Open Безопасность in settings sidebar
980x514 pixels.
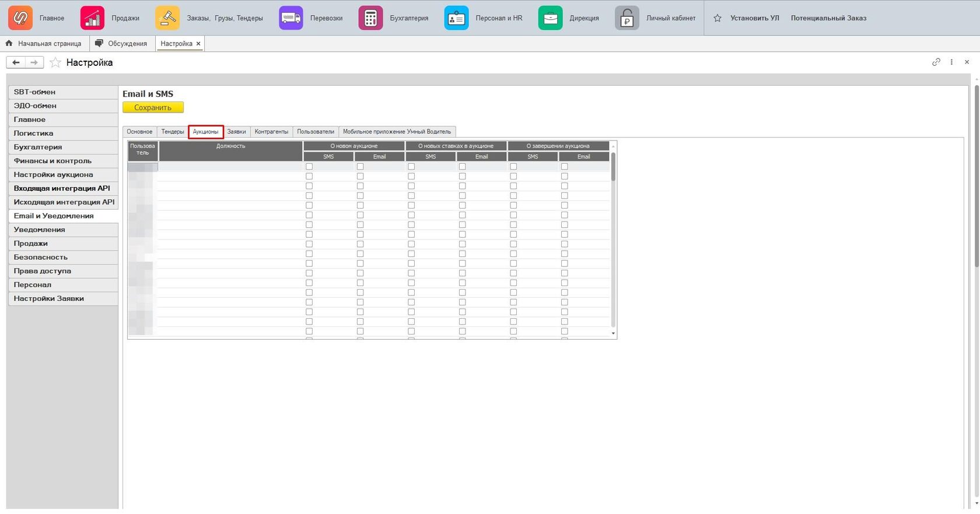pos(63,257)
